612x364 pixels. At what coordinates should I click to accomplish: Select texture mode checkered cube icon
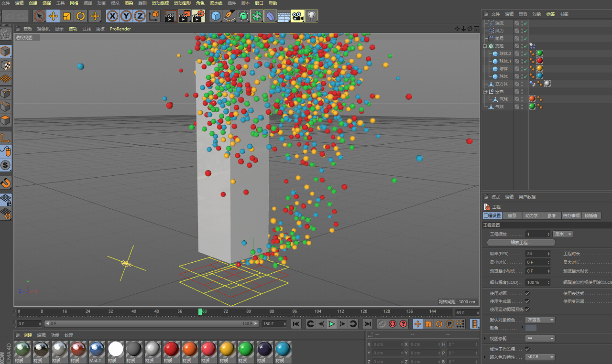pyautogui.click(x=6, y=65)
